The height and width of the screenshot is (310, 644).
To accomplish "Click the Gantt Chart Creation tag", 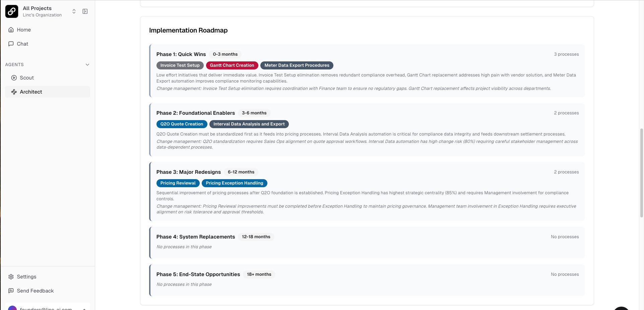I will click(x=232, y=65).
